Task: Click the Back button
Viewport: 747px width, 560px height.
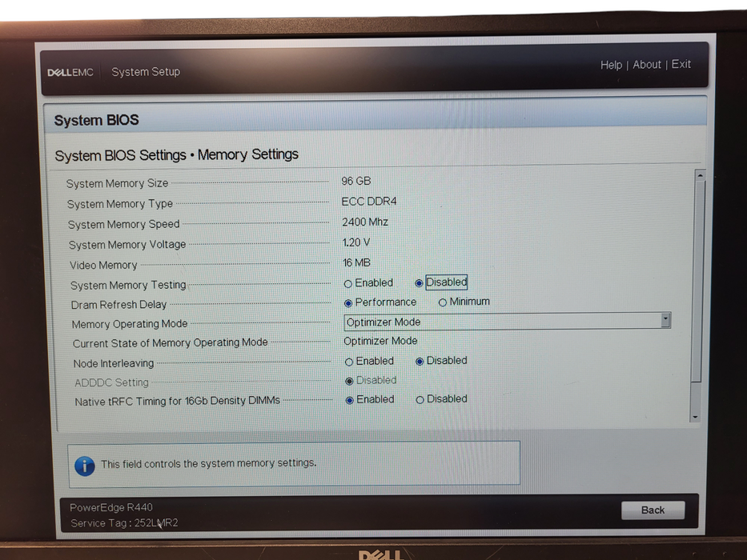Action: pyautogui.click(x=653, y=510)
